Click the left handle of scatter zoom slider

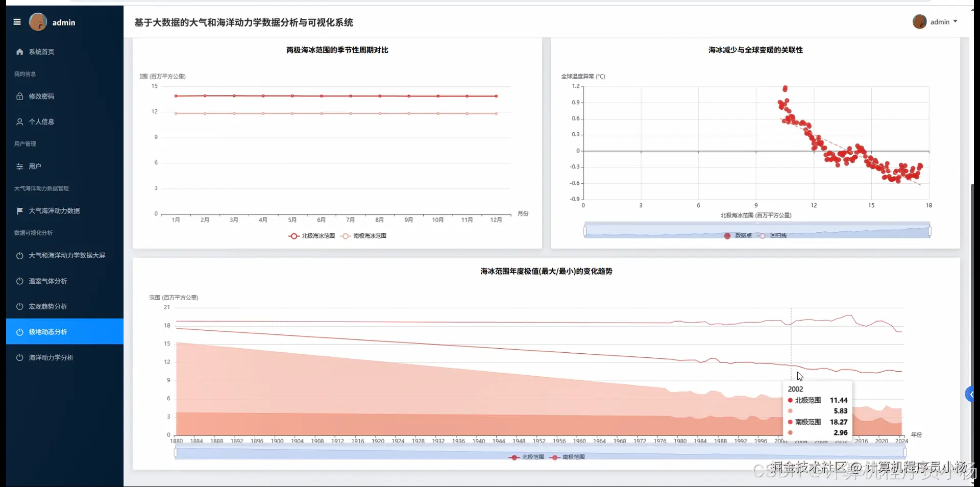click(585, 231)
